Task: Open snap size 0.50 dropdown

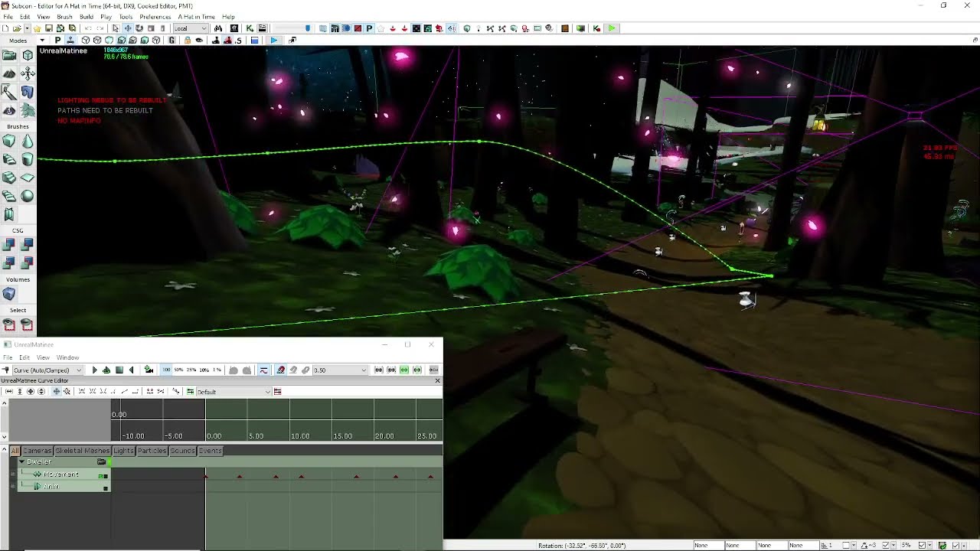Action: [x=340, y=370]
